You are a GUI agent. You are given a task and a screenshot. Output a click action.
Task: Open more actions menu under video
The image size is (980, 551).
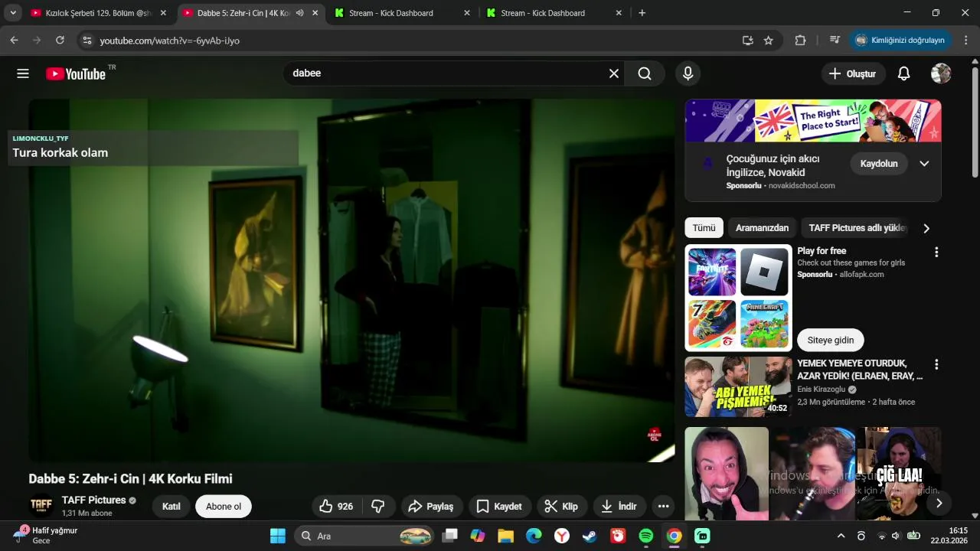point(663,506)
